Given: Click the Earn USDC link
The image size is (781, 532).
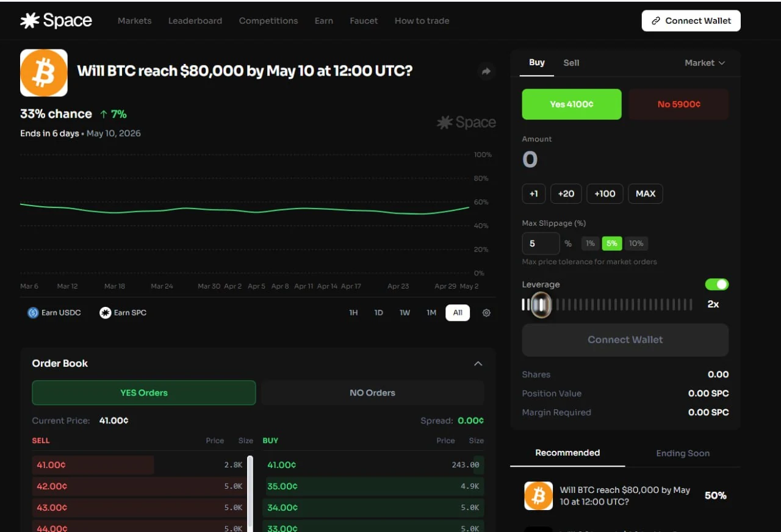Looking at the screenshot, I should (54, 313).
